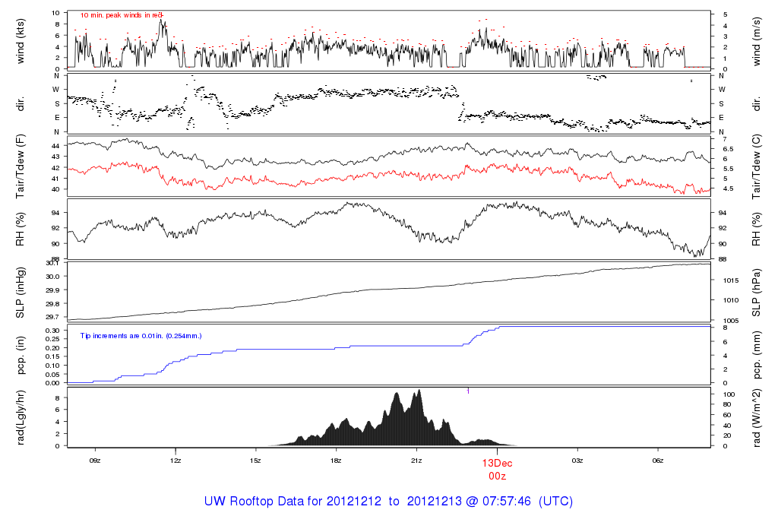778x532 pixels.
Task: Click the '100' radiation tick value
Action: (x=729, y=394)
